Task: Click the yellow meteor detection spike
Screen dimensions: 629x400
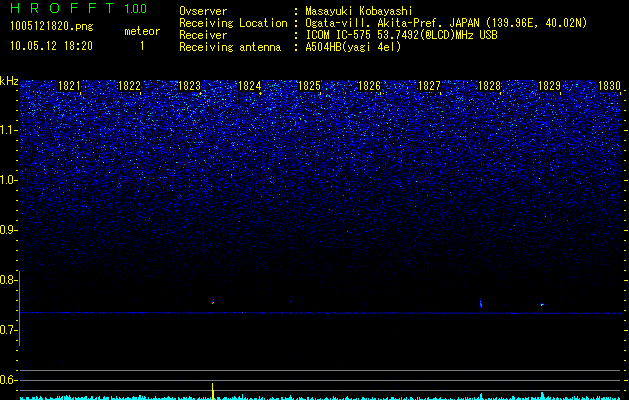Action: click(213, 391)
